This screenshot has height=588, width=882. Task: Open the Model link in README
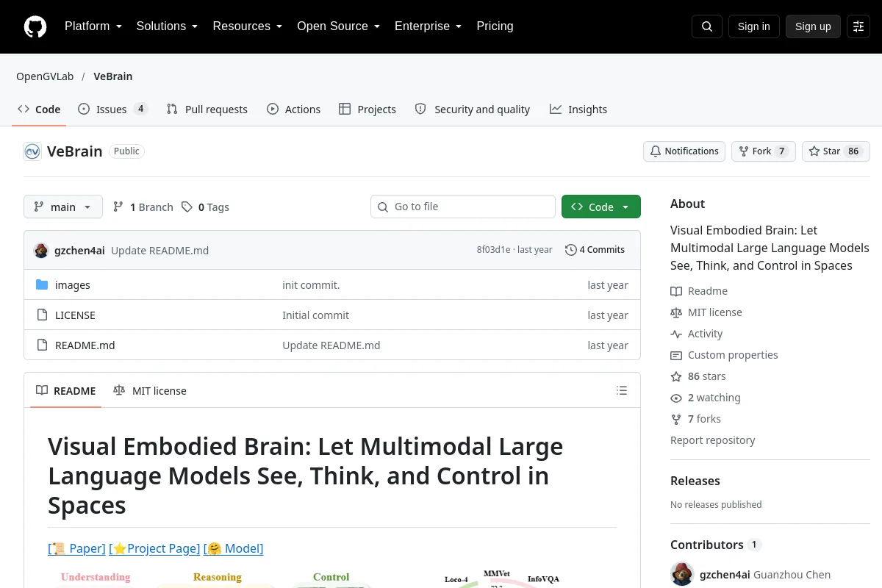pyautogui.click(x=233, y=548)
